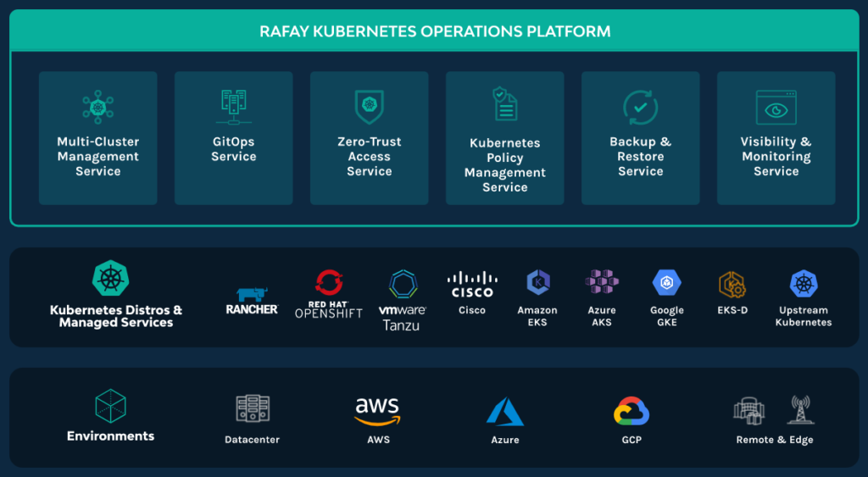Click the Red Hat OpenShift logo
The width and height of the screenshot is (868, 477).
329,294
